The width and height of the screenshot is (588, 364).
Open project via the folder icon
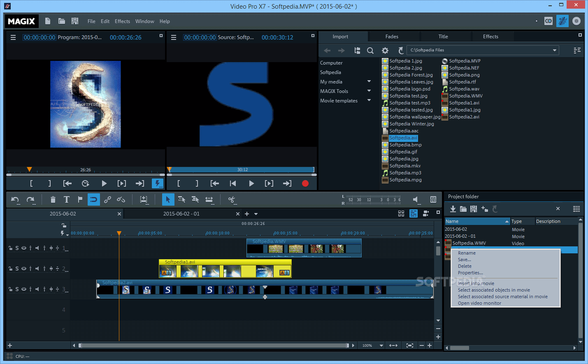click(62, 21)
